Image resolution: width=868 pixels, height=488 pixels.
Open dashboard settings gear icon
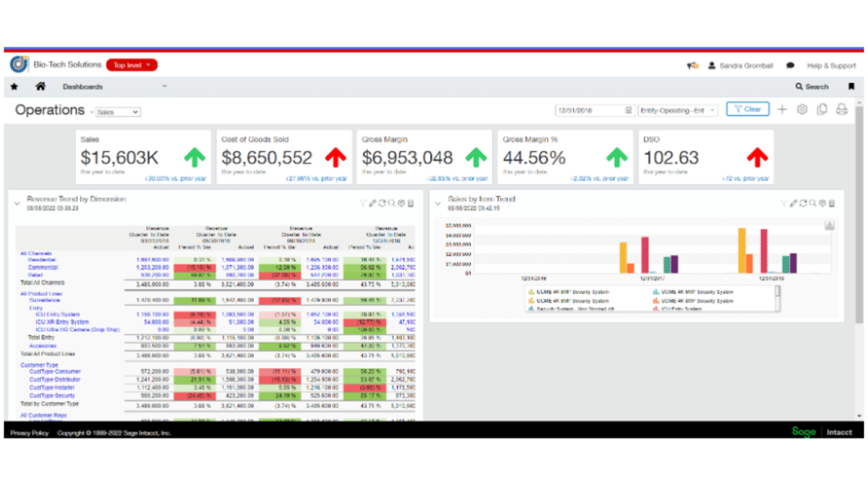802,109
